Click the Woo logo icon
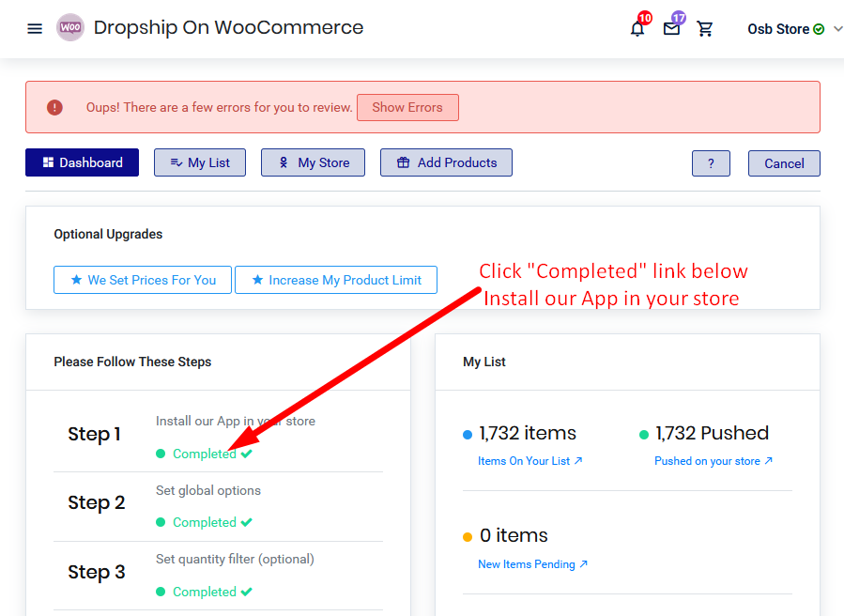Viewport: 844px width, 616px height. [x=70, y=27]
